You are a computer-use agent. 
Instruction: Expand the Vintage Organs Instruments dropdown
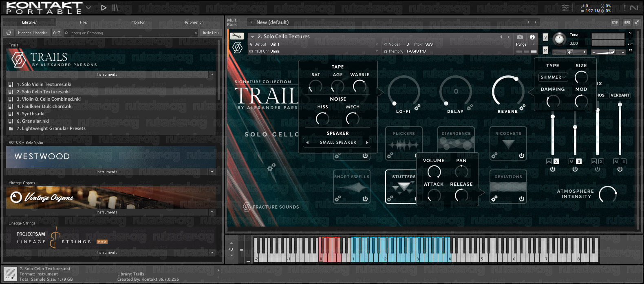(212, 212)
